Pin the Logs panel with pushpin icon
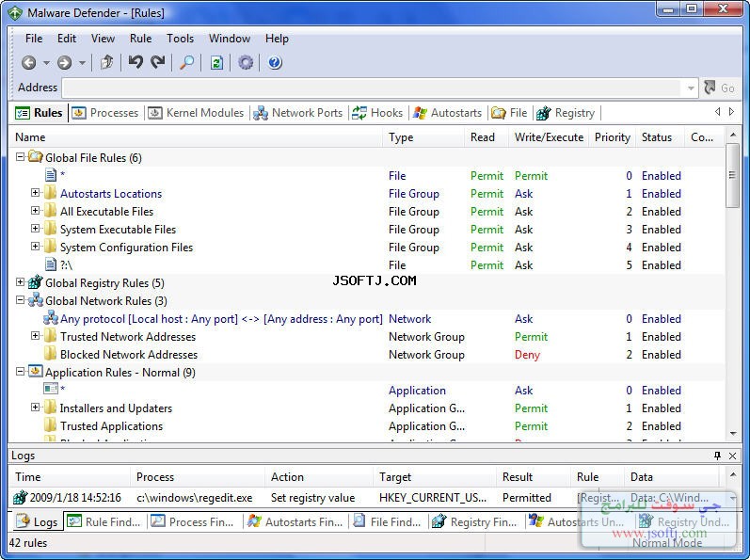 click(717, 456)
